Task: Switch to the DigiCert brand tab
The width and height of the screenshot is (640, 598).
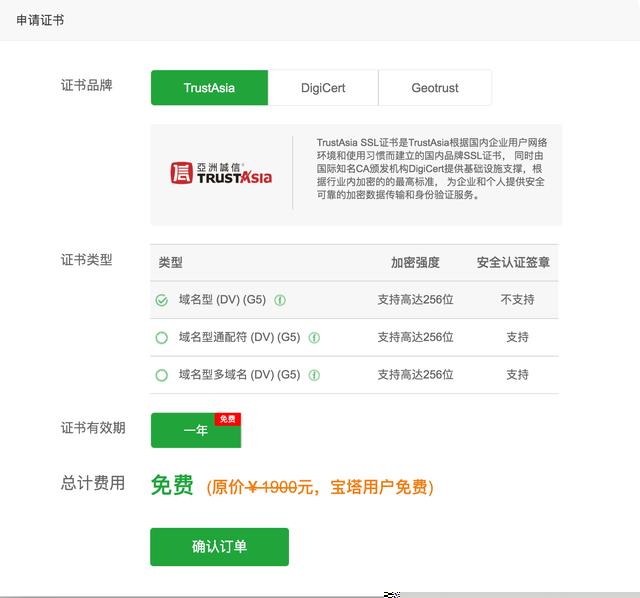Action: click(323, 88)
